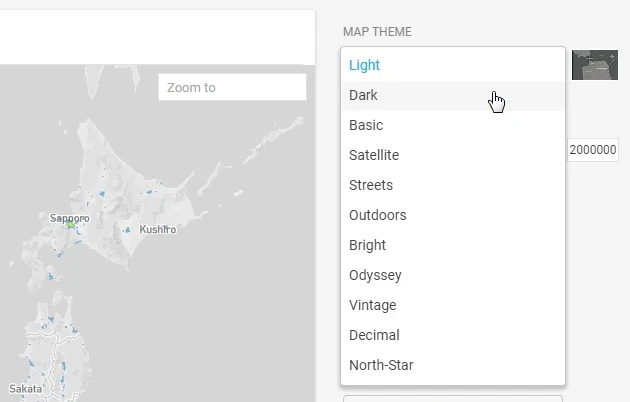
Task: Choose Dark from the theme list
Action: click(x=453, y=96)
